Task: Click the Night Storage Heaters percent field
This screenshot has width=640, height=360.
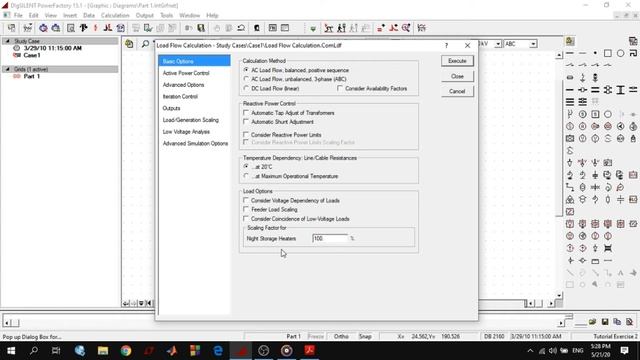Action: [330, 238]
